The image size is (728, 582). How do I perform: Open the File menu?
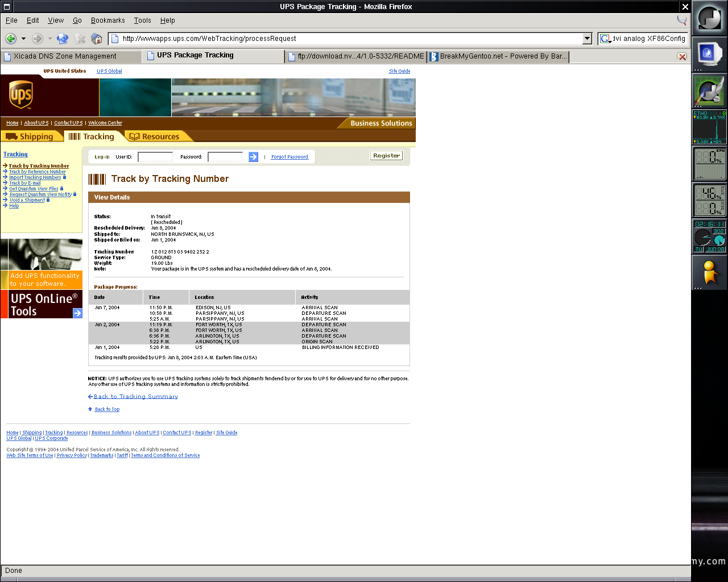[x=11, y=20]
